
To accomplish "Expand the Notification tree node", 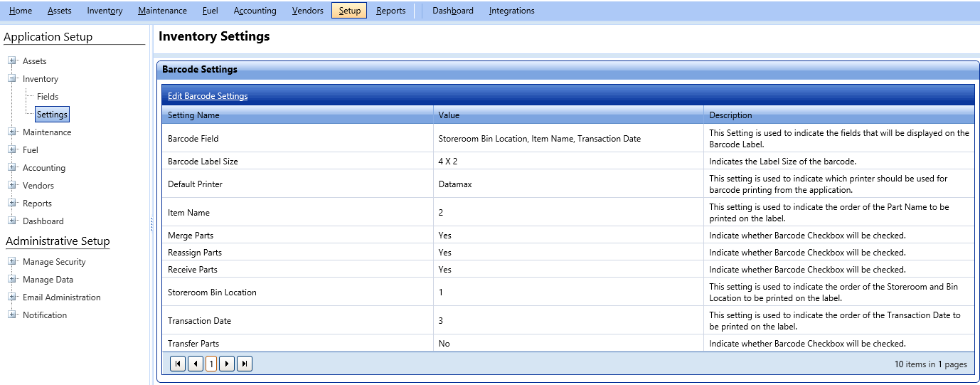I will (x=12, y=315).
